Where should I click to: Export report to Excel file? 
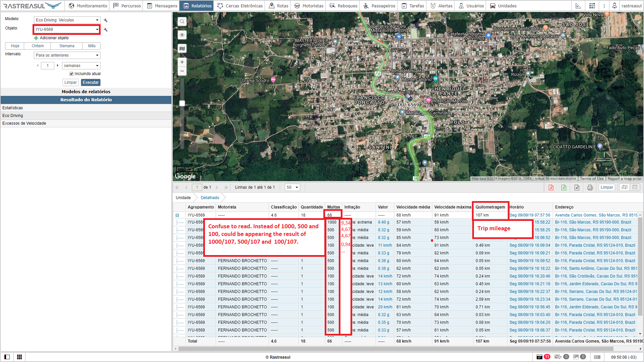tap(564, 187)
